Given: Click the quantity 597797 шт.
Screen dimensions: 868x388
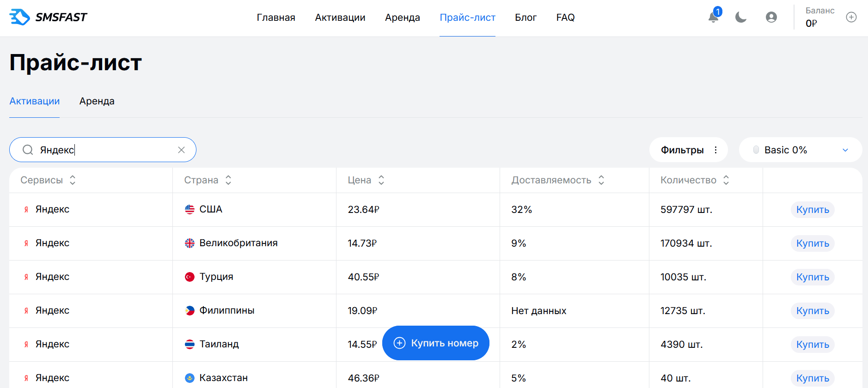Looking at the screenshot, I should tap(686, 210).
